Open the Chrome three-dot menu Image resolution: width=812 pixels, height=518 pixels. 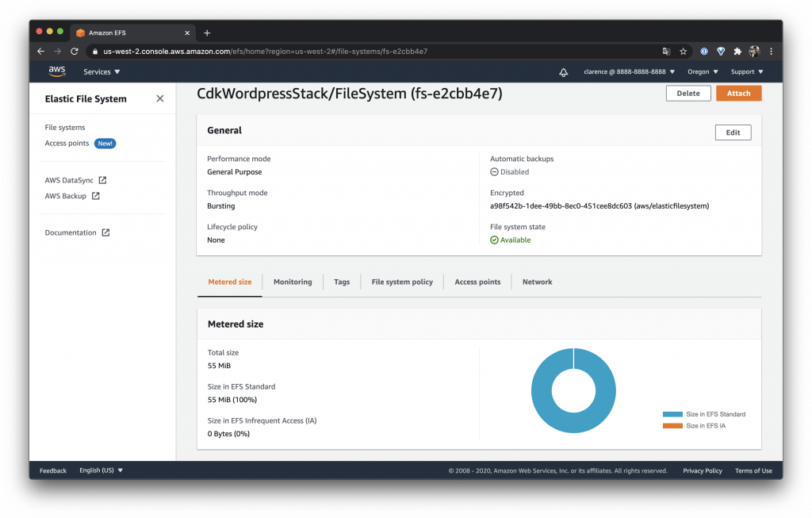pyautogui.click(x=771, y=52)
